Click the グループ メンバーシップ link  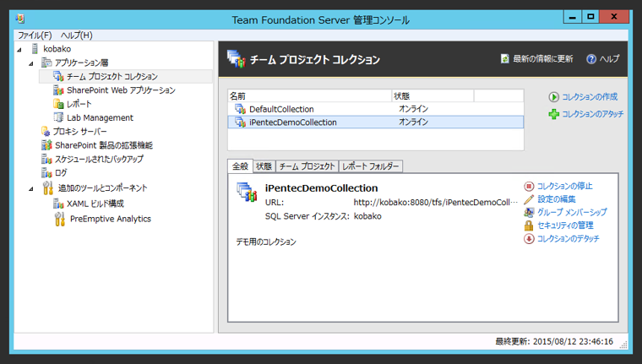(572, 213)
